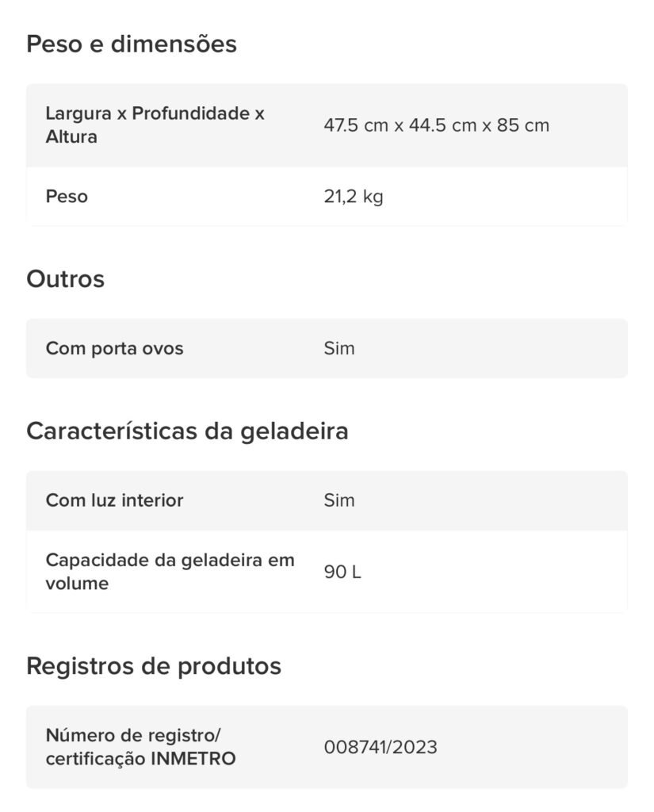
Task: Select the INMETRO number 008741/2023
Action: [381, 747]
